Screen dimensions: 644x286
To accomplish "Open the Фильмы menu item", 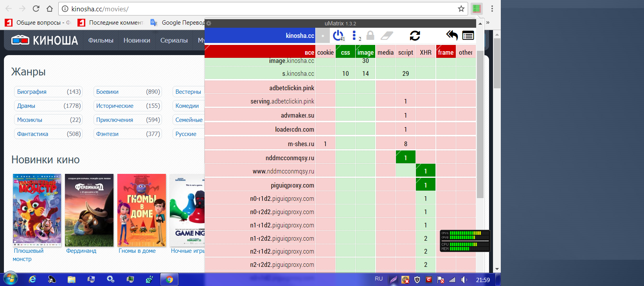I will tap(101, 40).
